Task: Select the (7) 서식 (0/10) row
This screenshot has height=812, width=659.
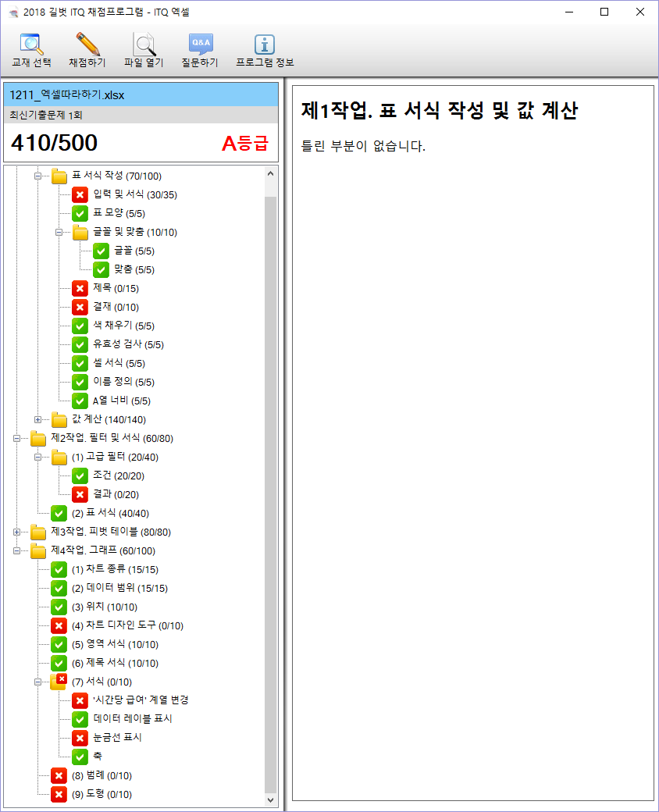Action: [102, 682]
